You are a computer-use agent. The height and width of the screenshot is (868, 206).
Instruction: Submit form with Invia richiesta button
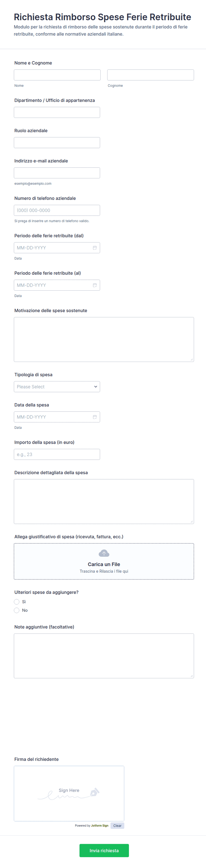click(x=104, y=850)
